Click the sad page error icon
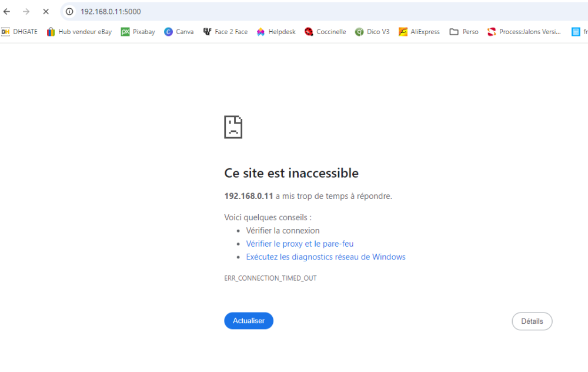Image resolution: width=588 pixels, height=372 pixels. [x=233, y=127]
